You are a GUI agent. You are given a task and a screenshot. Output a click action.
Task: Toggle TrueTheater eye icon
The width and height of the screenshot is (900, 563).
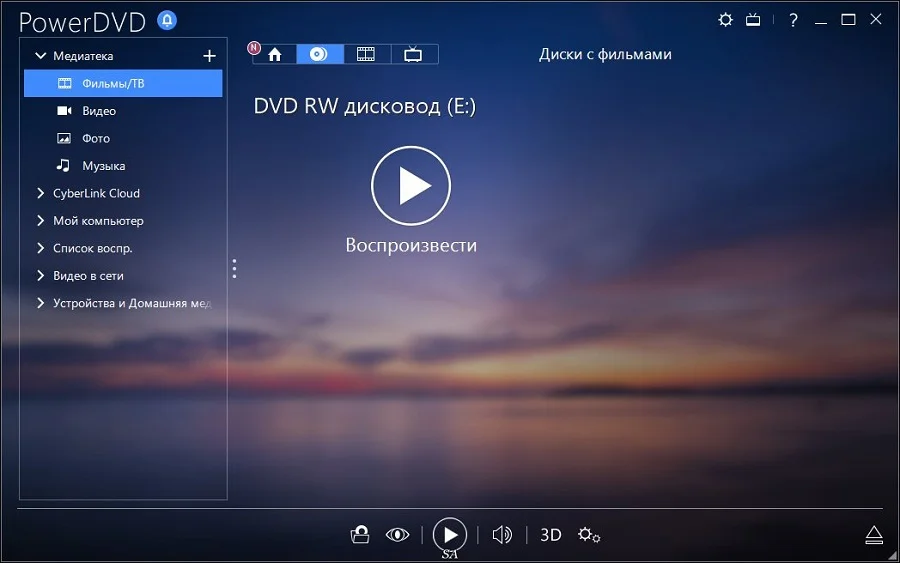click(x=398, y=535)
